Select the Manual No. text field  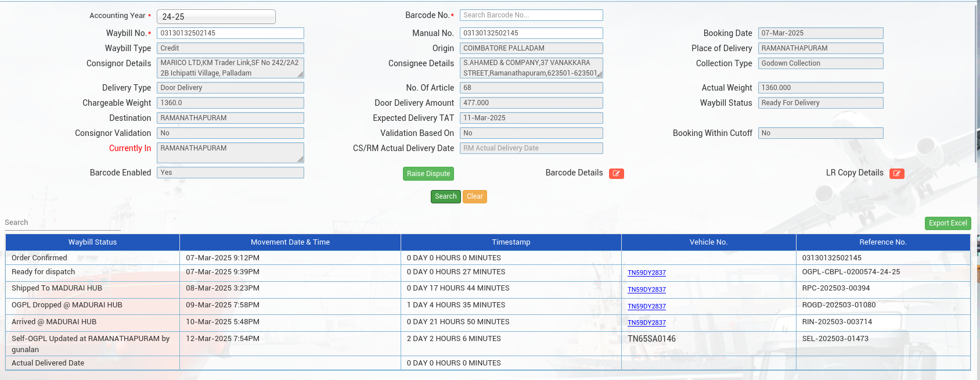(x=531, y=33)
